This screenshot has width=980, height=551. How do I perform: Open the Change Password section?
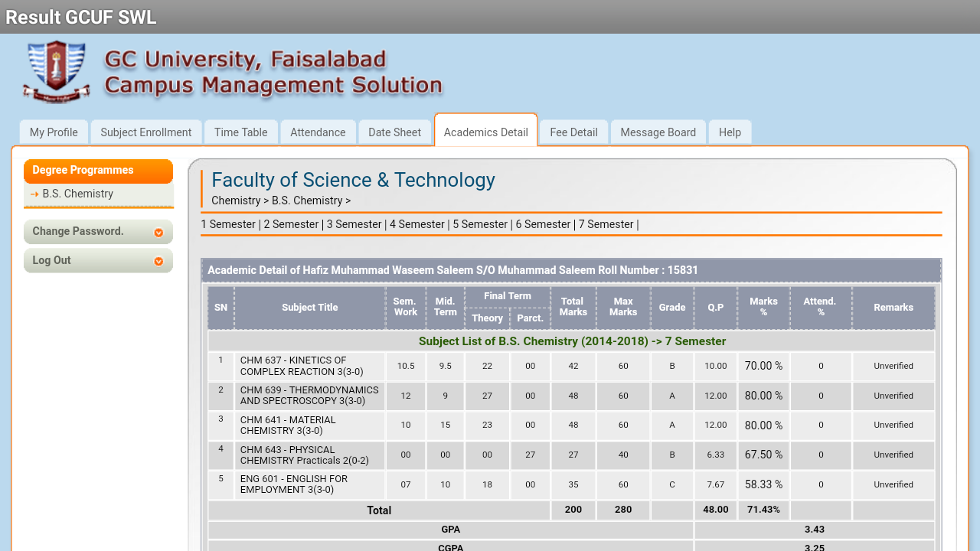coord(98,232)
